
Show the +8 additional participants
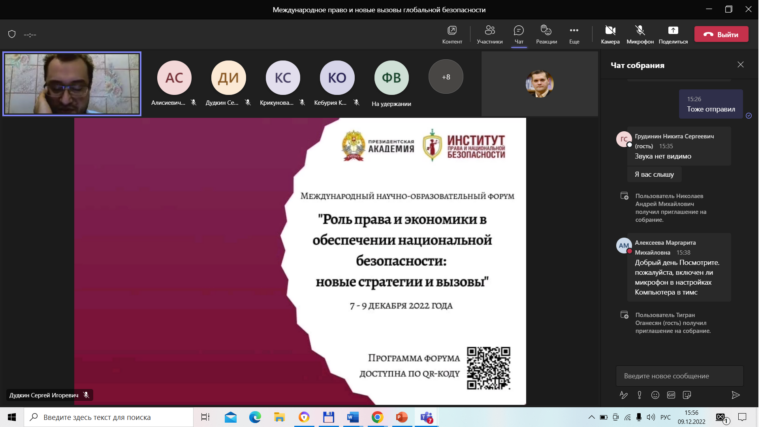point(446,77)
